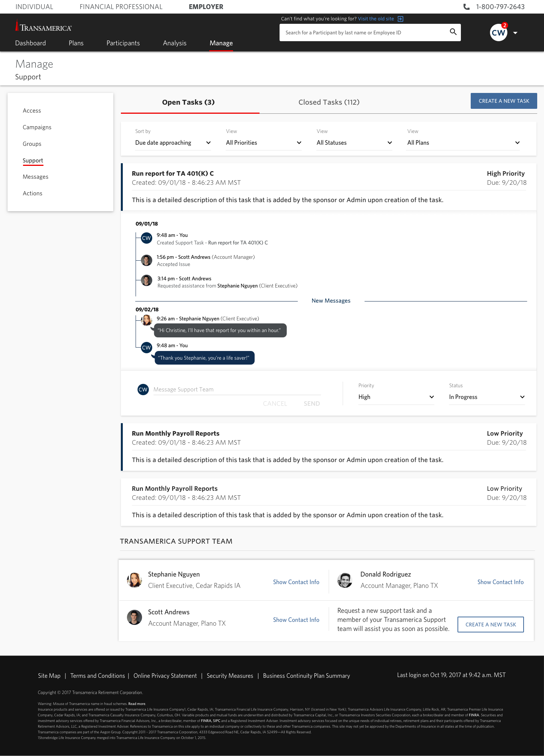Open Online Privacy Statement footer link
This screenshot has width=544, height=756.
[165, 676]
